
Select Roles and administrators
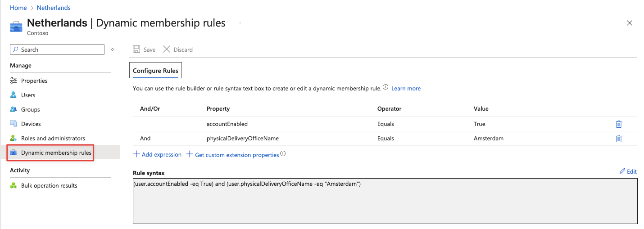[x=53, y=139]
